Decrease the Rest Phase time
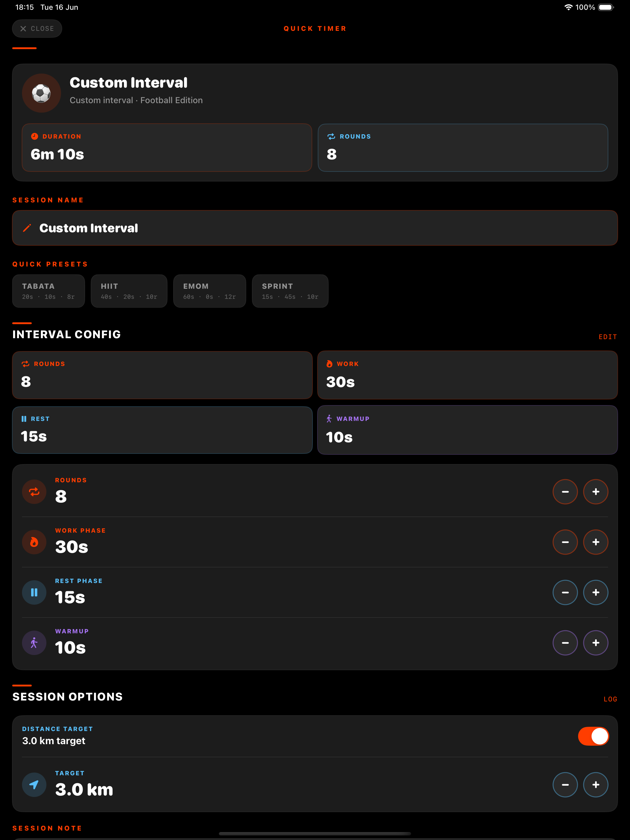Image resolution: width=630 pixels, height=840 pixels. [x=565, y=592]
